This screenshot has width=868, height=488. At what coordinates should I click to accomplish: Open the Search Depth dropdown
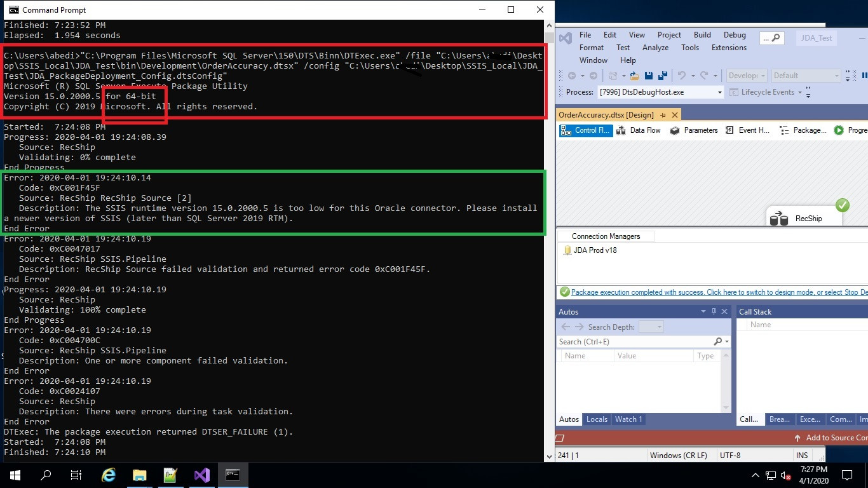tap(651, 327)
